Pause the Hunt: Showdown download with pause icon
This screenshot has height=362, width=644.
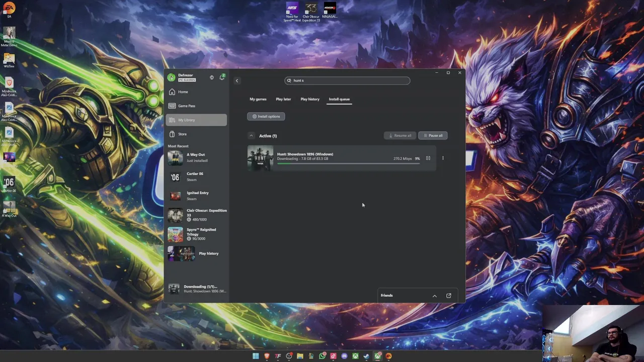tap(428, 158)
